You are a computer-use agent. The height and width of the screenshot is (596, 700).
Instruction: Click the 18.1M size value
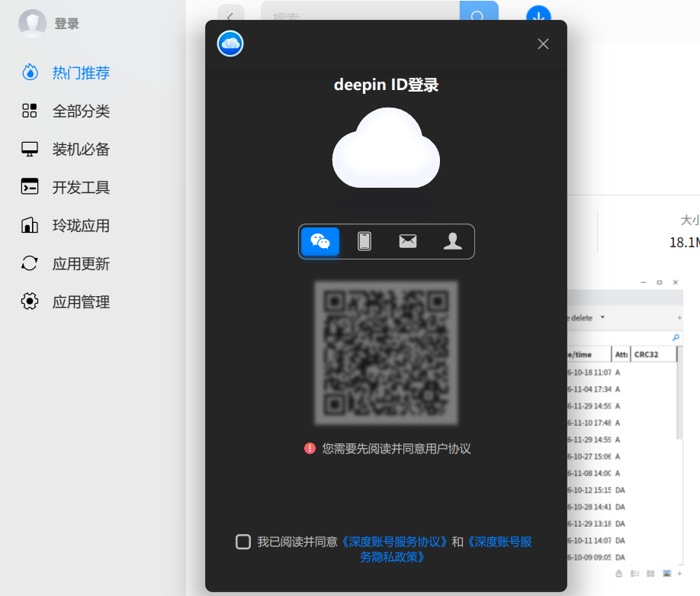click(x=685, y=242)
